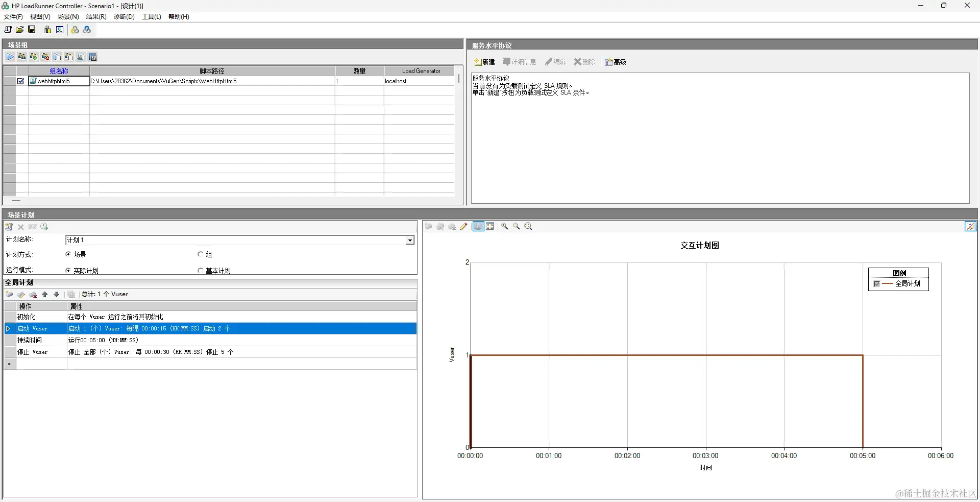The height and width of the screenshot is (502, 980).
Task: Open a scenario with the folder icon
Action: [x=19, y=30]
